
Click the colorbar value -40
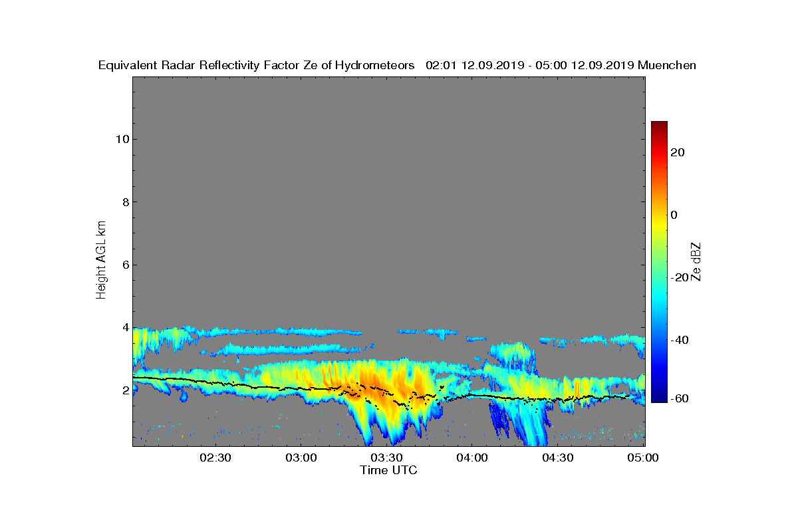(x=678, y=340)
